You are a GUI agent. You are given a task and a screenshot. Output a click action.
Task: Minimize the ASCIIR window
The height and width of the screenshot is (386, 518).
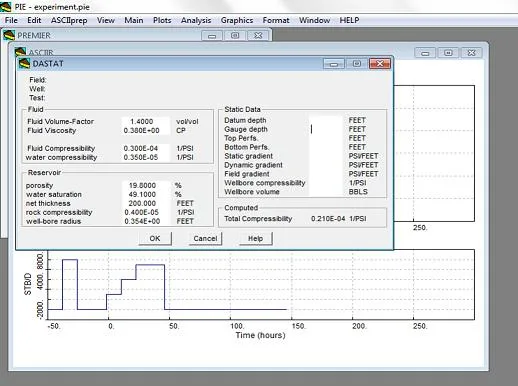[425, 53]
